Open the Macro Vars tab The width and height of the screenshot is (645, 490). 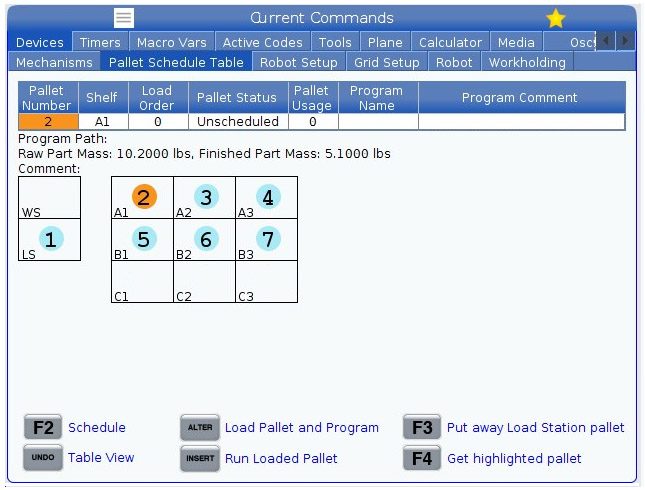click(x=171, y=43)
